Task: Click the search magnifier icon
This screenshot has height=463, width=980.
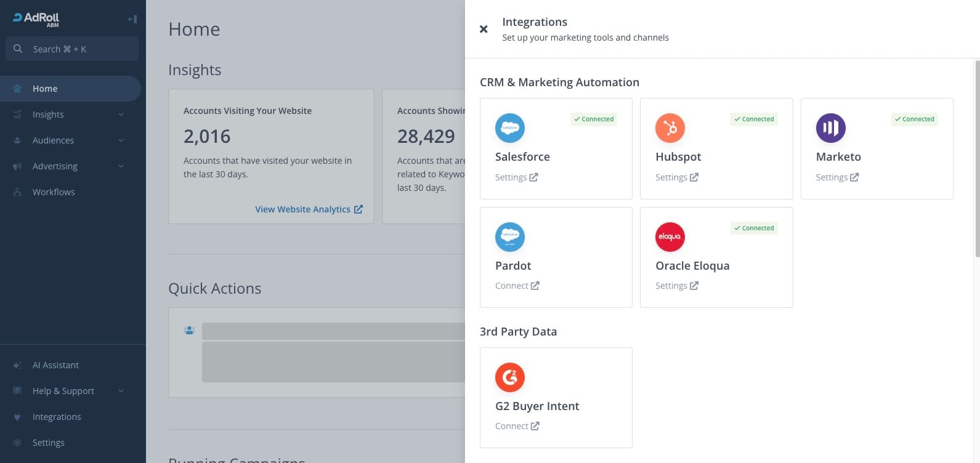Action: pos(18,49)
